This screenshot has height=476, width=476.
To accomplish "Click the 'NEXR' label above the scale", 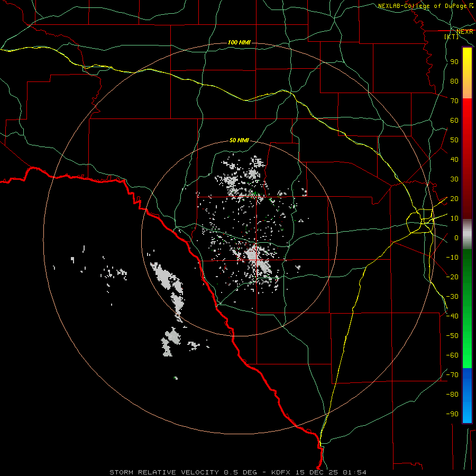I will point(465,32).
